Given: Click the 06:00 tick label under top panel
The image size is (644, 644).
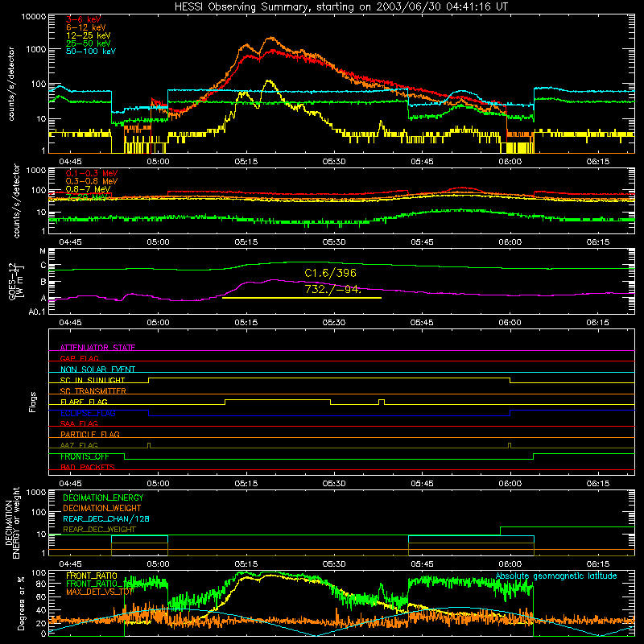Looking at the screenshot, I should pyautogui.click(x=510, y=162).
